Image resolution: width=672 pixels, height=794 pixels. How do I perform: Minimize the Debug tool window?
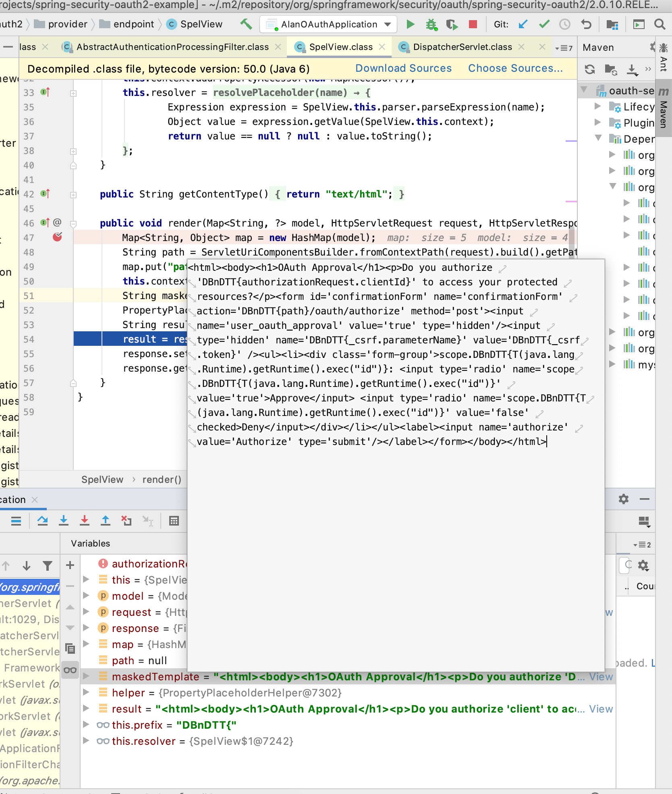point(644,499)
